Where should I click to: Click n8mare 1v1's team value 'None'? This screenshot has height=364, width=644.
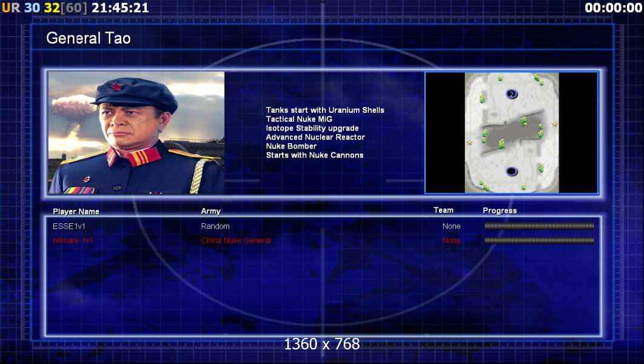[451, 241]
